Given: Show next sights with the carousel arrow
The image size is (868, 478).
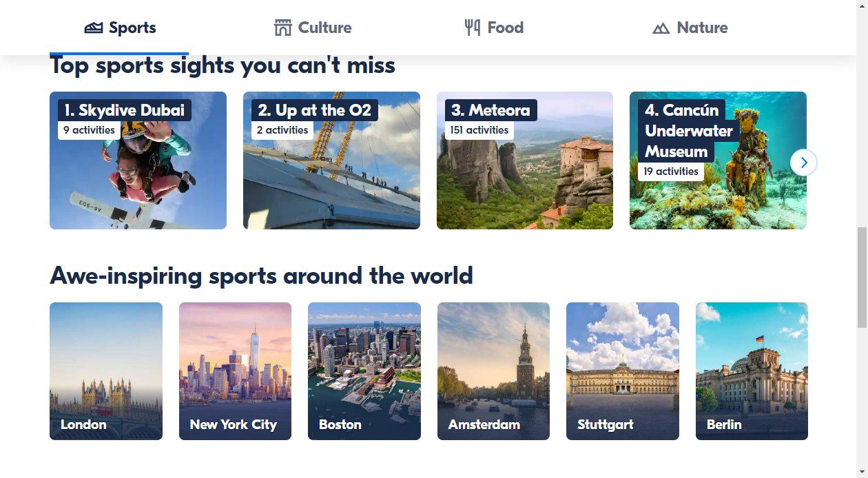Looking at the screenshot, I should coord(803,163).
